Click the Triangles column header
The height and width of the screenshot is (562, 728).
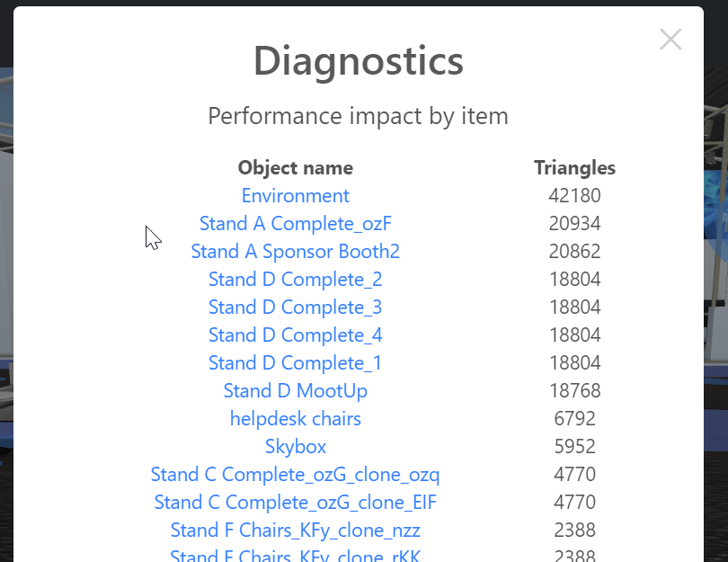pos(574,167)
